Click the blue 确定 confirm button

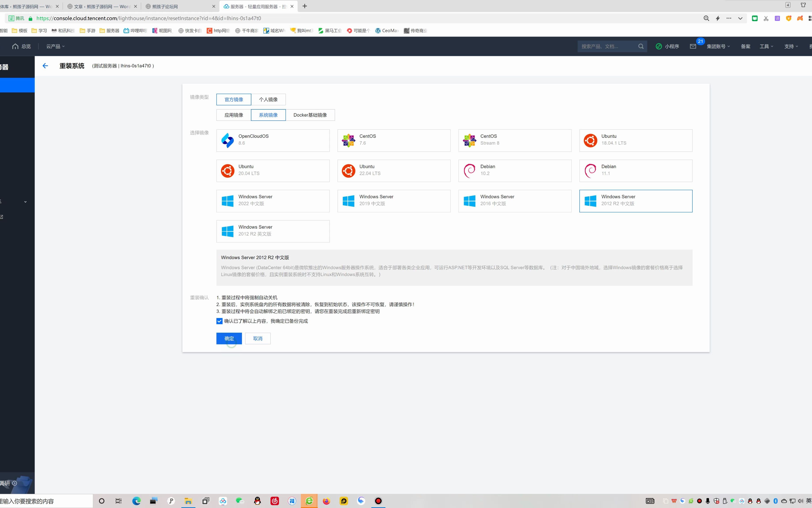pos(229,338)
